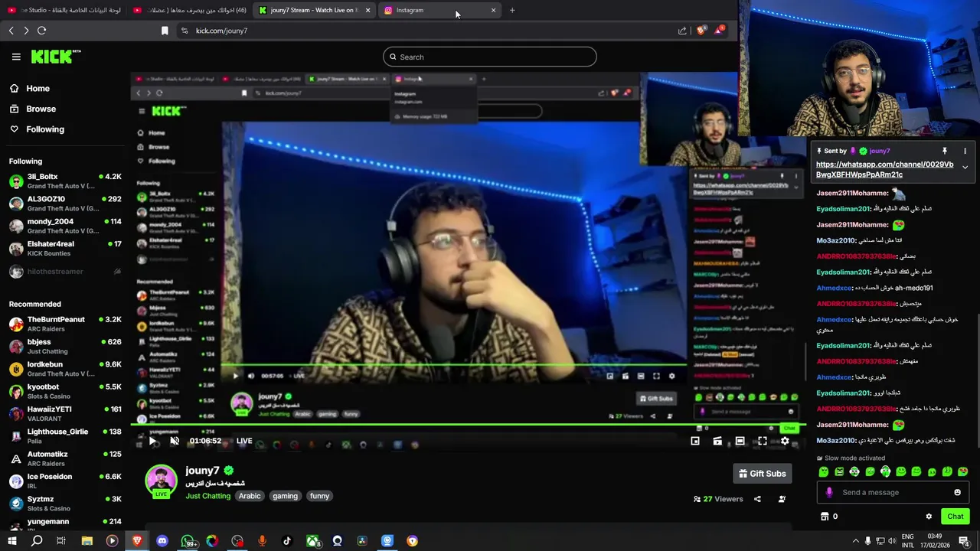Viewport: 980px width, 551px height.
Task: Open bbjess recommended channel
Action: click(x=64, y=347)
